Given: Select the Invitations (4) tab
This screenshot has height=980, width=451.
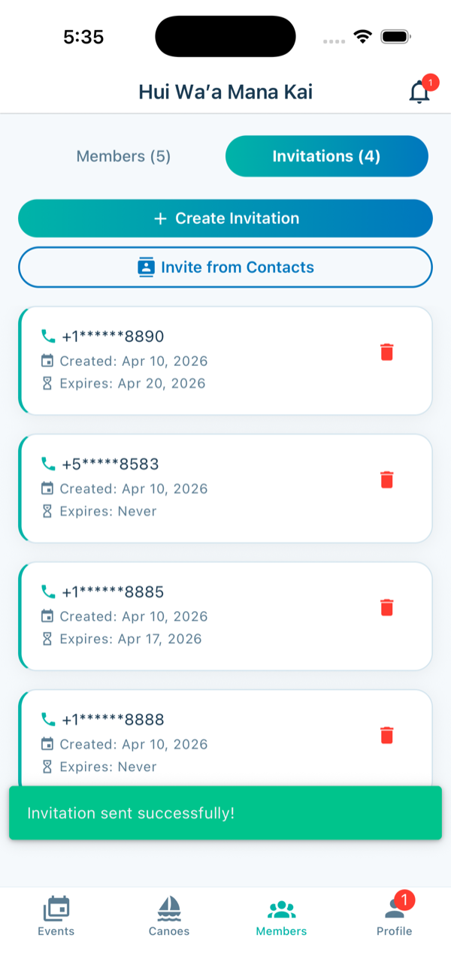Looking at the screenshot, I should [x=326, y=156].
